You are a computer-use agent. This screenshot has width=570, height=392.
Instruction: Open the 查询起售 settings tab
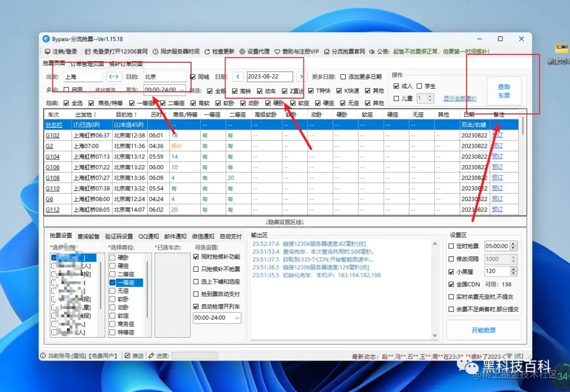point(88,236)
